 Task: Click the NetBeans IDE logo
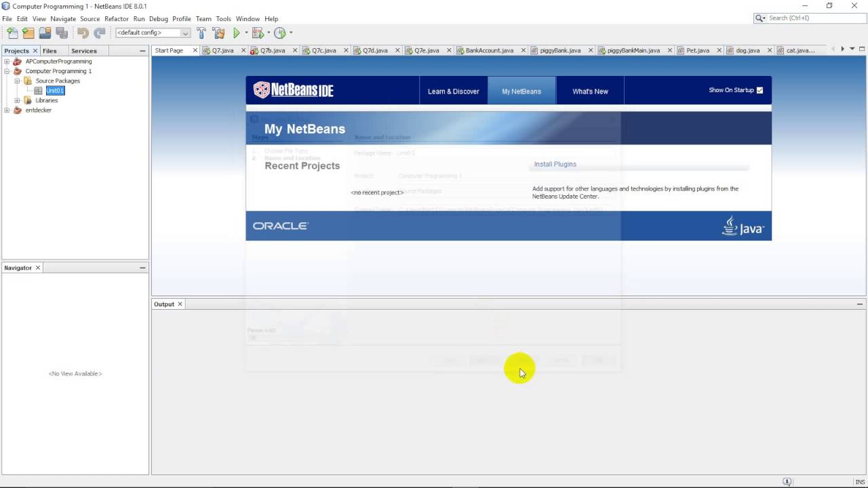click(x=293, y=89)
